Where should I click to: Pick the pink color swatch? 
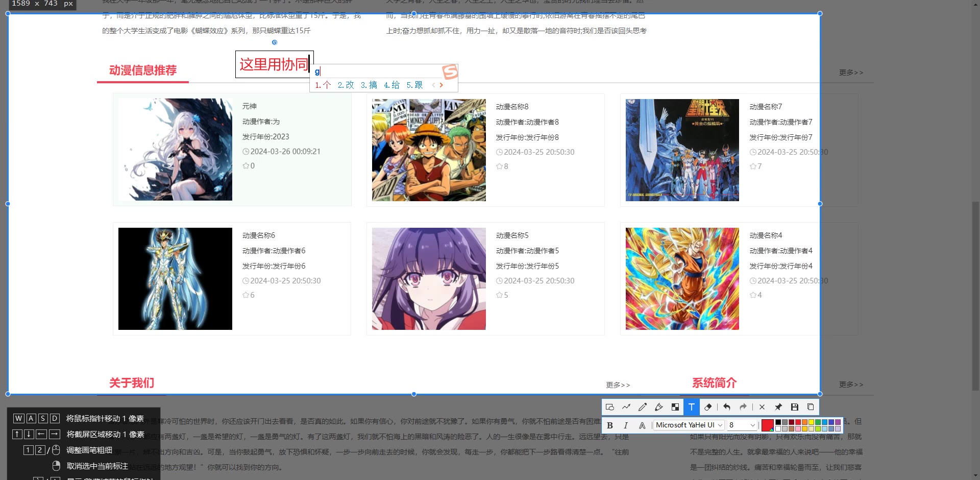coord(798,428)
